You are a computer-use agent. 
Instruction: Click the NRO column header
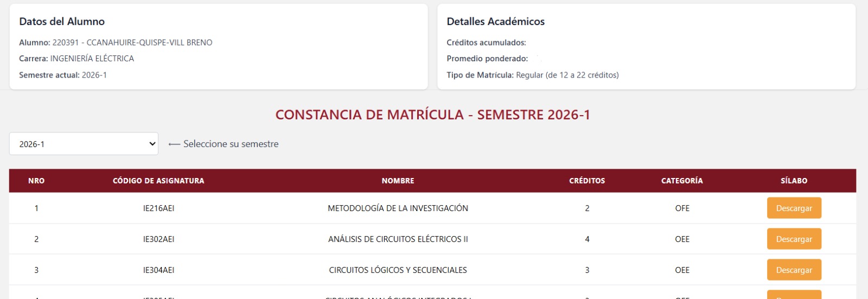(36, 181)
